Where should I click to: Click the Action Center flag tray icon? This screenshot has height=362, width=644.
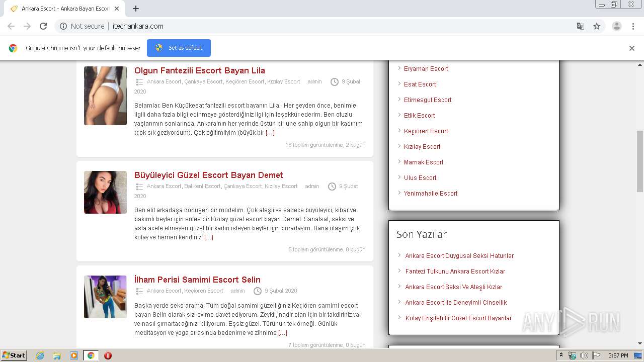[596, 355]
